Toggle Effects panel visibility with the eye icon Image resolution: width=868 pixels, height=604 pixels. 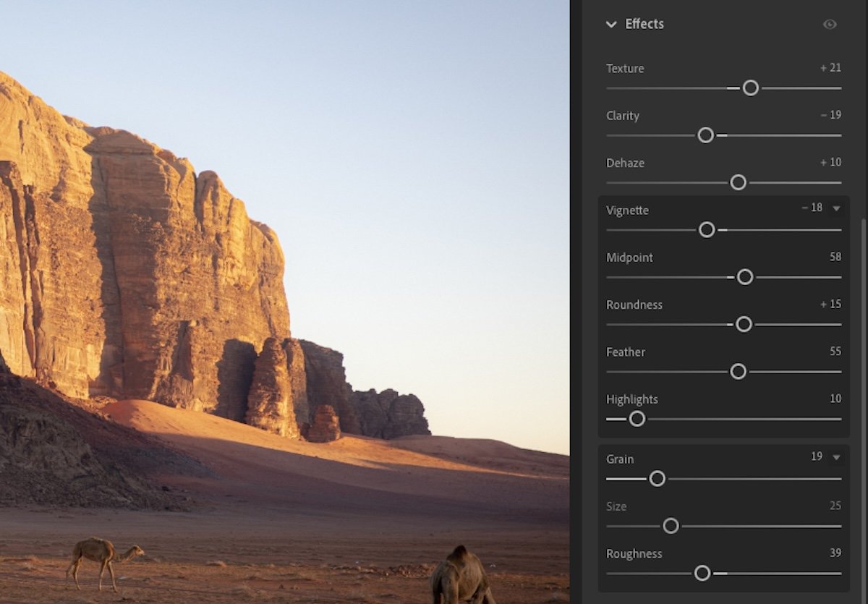click(x=829, y=24)
